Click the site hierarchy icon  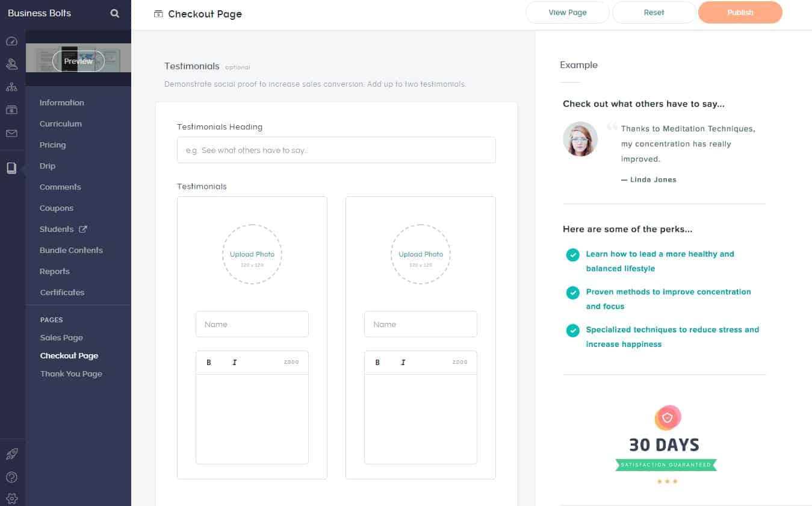point(11,87)
